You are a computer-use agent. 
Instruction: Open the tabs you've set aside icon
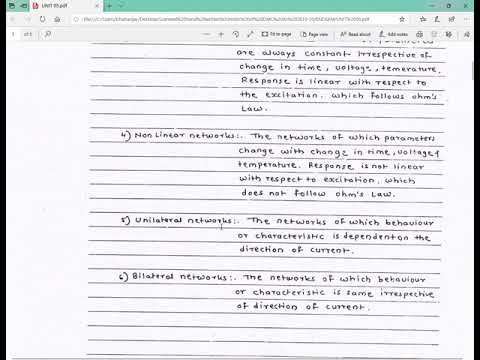(x=12, y=6)
